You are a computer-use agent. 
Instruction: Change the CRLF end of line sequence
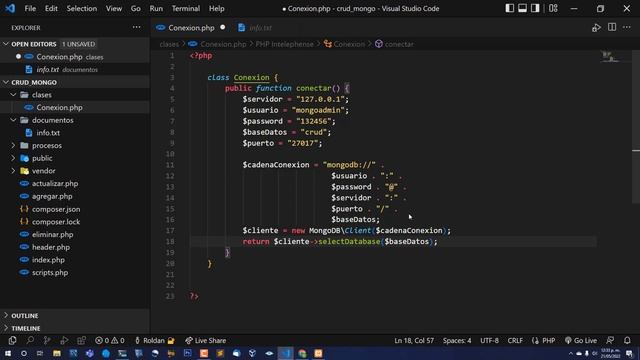515,340
